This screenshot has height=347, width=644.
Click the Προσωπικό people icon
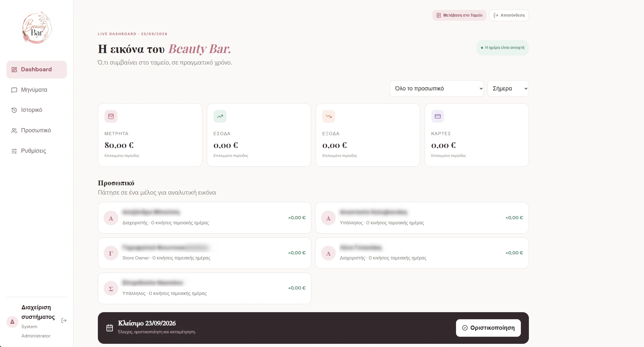pos(14,131)
